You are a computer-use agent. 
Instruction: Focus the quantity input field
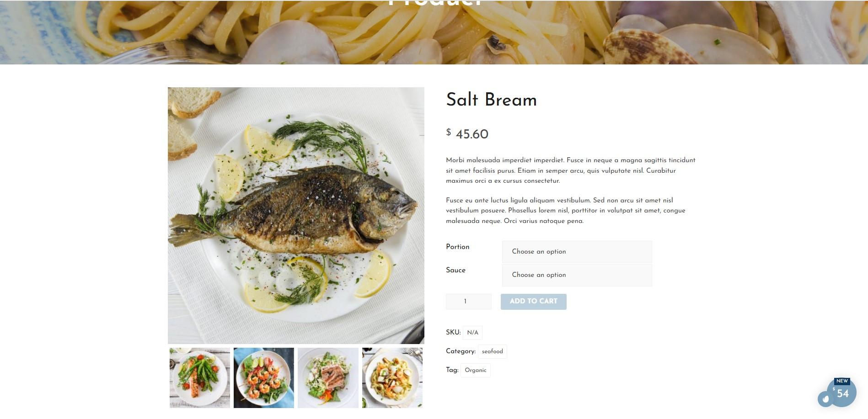(468, 302)
